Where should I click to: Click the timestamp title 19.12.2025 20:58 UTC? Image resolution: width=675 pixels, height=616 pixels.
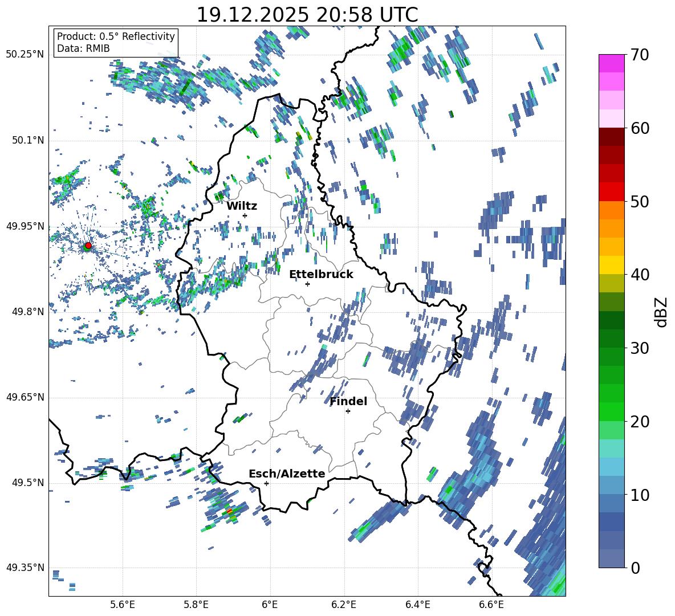pos(307,15)
